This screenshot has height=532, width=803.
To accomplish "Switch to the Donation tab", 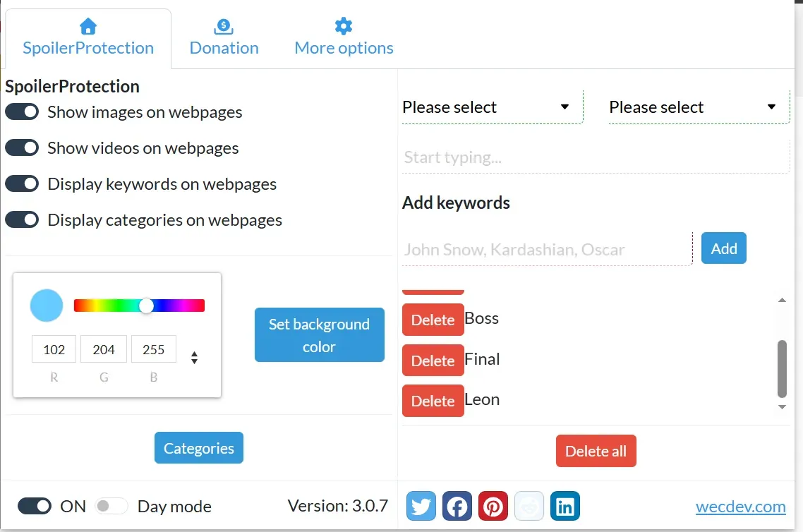I will coord(224,39).
